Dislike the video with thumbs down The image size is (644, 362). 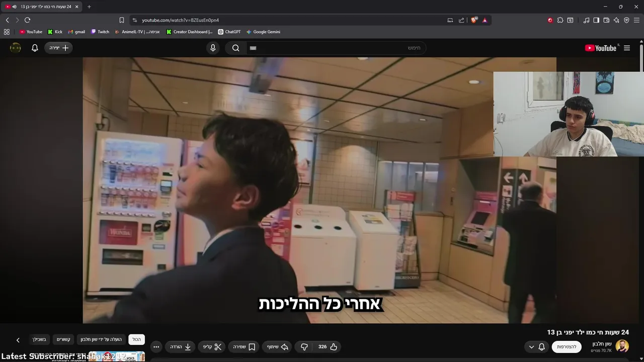[x=304, y=347]
